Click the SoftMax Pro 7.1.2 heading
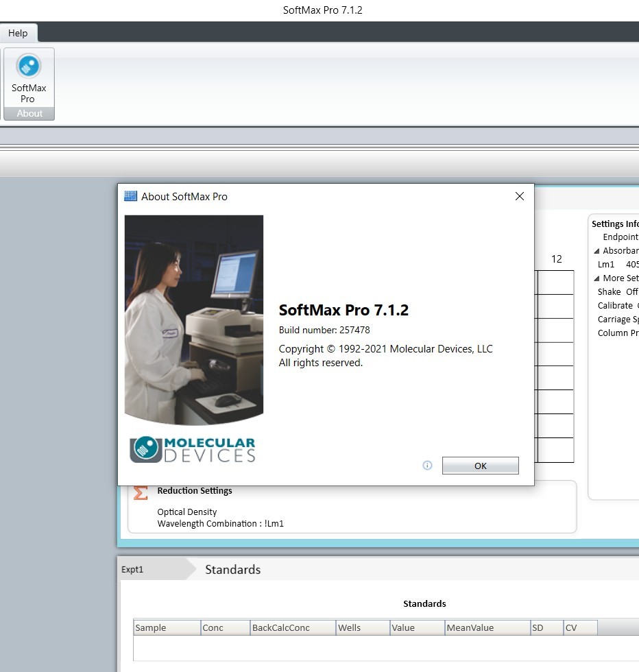 pos(343,310)
